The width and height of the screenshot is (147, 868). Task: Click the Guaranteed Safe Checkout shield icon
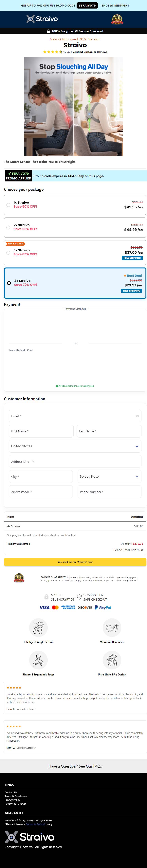[79, 597]
